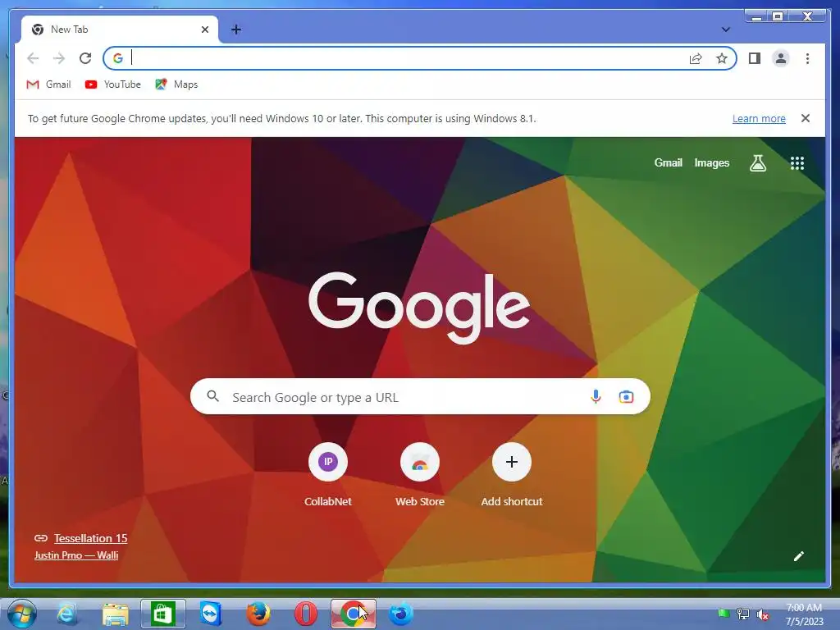Screen dimensions: 840x630
Task: Launch Opera from taskbar
Action: (x=306, y=614)
